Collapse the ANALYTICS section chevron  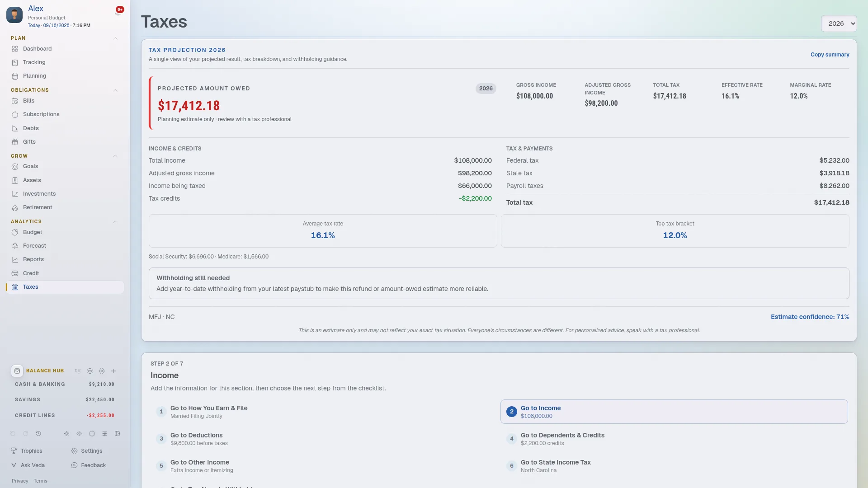point(115,222)
